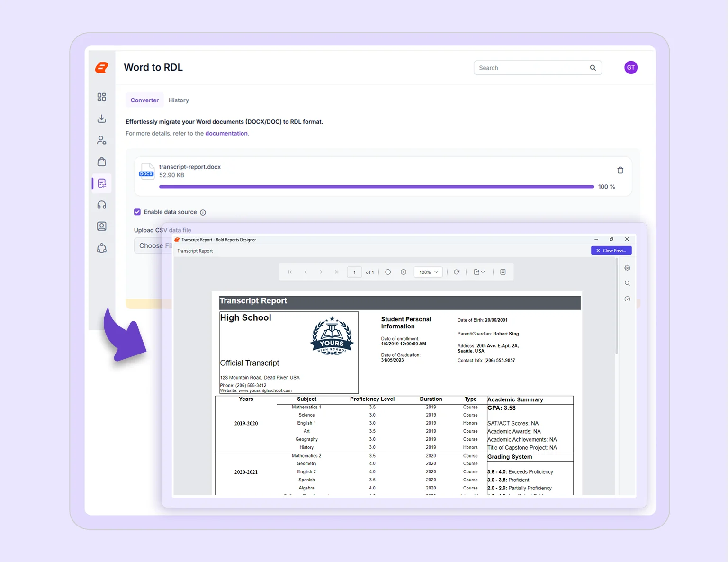Open the user management icon in the sidebar
Image resolution: width=728 pixels, height=562 pixels.
(101, 140)
